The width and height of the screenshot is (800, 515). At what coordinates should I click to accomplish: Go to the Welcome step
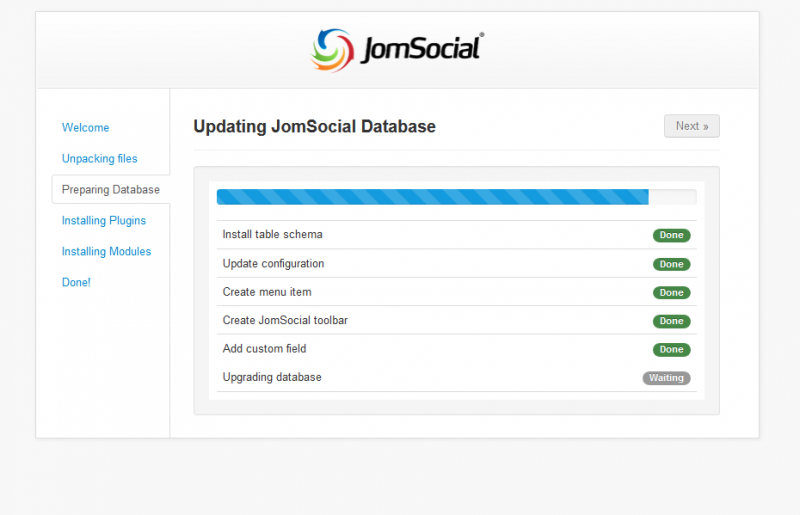point(85,128)
